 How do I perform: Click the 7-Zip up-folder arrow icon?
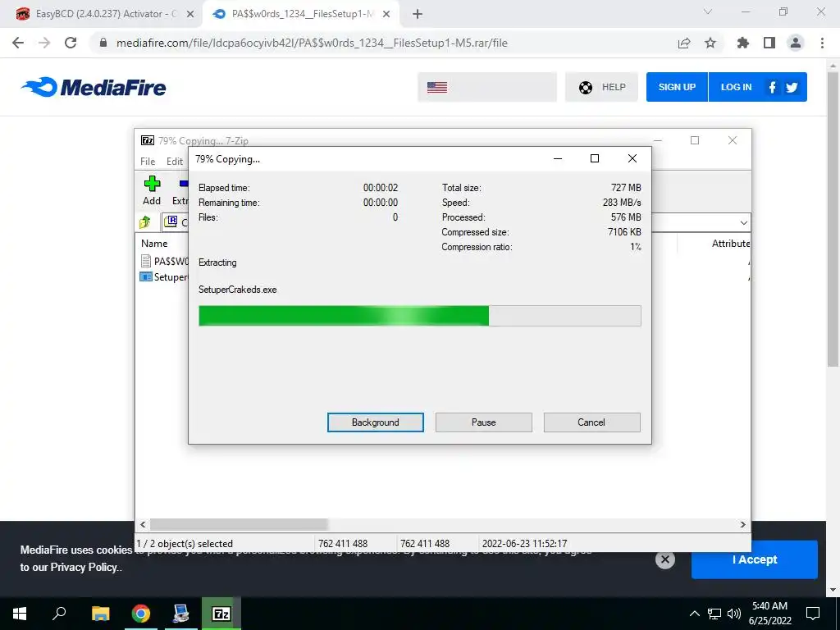tap(145, 221)
